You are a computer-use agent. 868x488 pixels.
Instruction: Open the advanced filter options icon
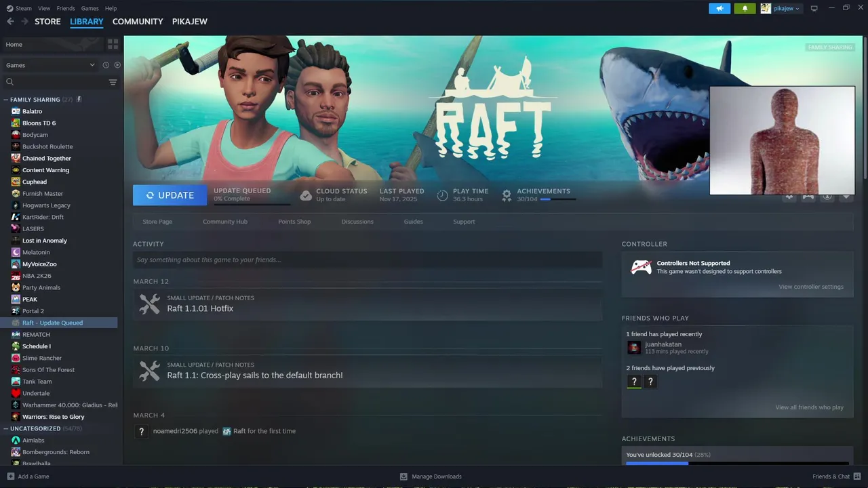click(113, 82)
